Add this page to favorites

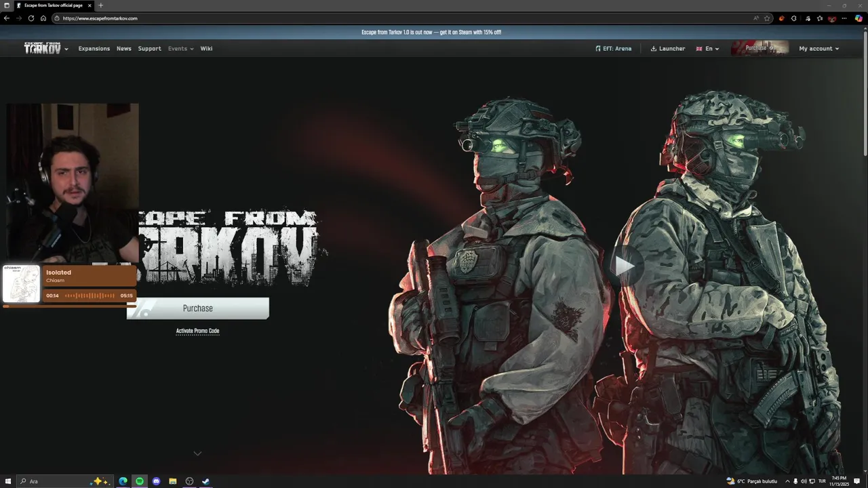[x=767, y=18]
